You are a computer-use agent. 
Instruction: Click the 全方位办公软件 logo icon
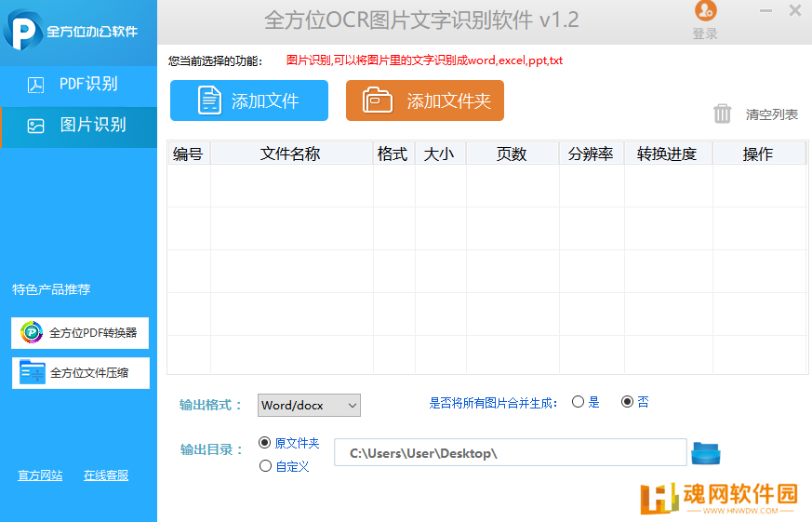pyautogui.click(x=22, y=30)
